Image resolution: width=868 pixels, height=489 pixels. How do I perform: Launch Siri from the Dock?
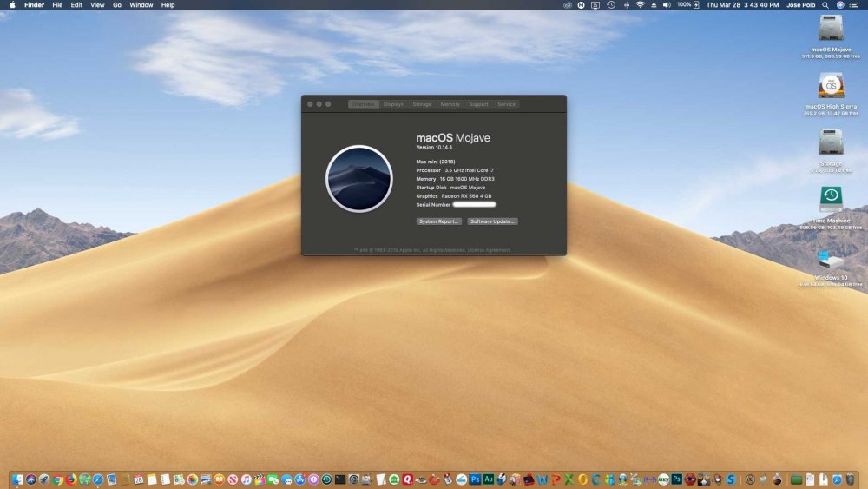pos(31,479)
